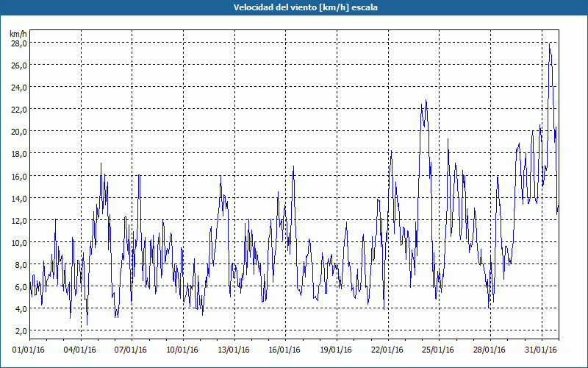Click the 18,0 y-axis value
588x368 pixels.
[x=19, y=154]
